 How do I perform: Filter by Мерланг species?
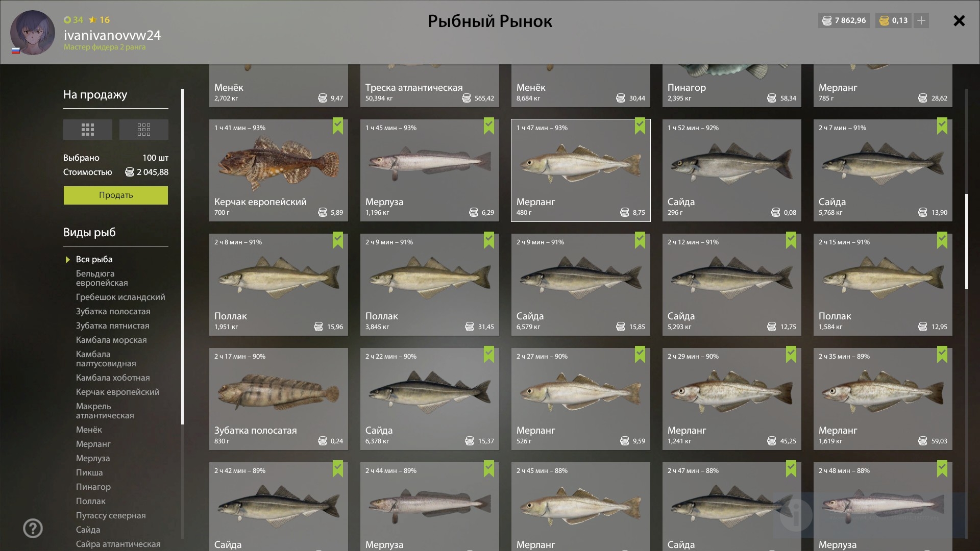click(93, 444)
